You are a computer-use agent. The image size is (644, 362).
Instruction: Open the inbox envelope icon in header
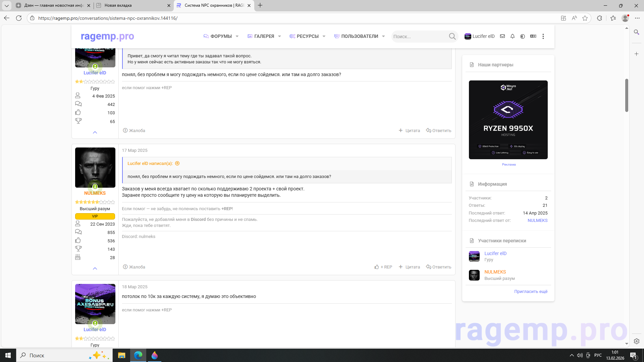coord(502,36)
